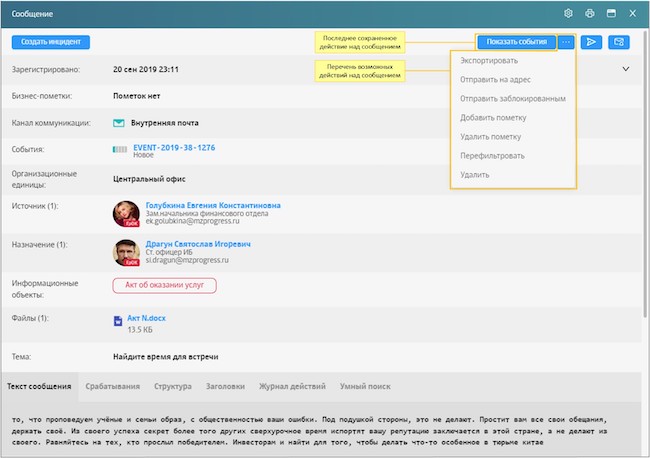The width and height of the screenshot is (650, 458).
Task: Click Пометок нет value
Action: [x=137, y=96]
